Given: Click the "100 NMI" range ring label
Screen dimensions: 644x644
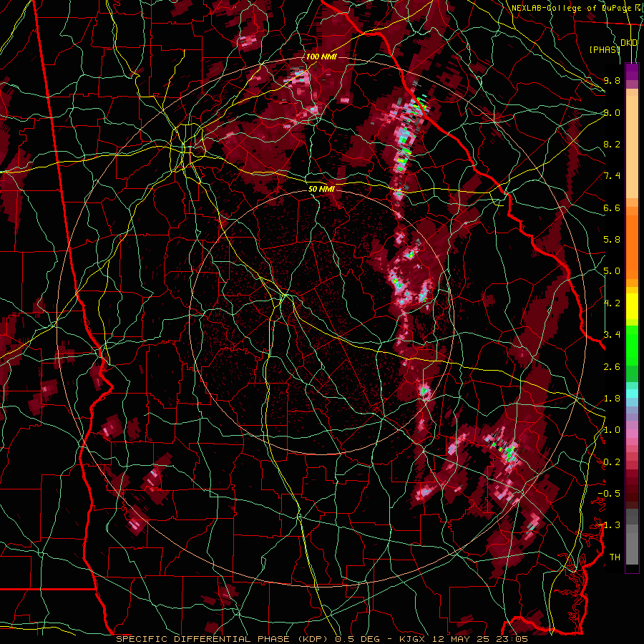Looking at the screenshot, I should click(x=321, y=57).
